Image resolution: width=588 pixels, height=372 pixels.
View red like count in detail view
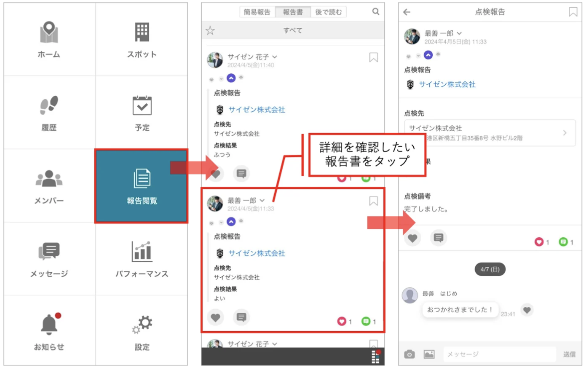(542, 242)
